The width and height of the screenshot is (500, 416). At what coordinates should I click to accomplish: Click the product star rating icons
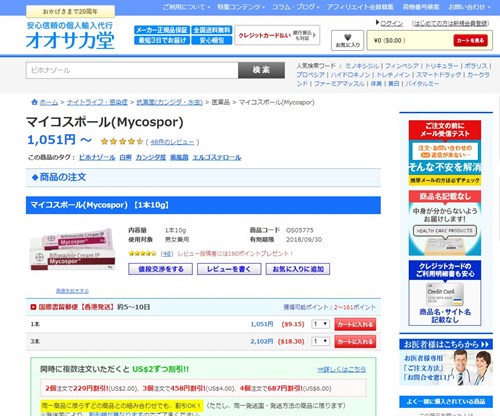122,142
